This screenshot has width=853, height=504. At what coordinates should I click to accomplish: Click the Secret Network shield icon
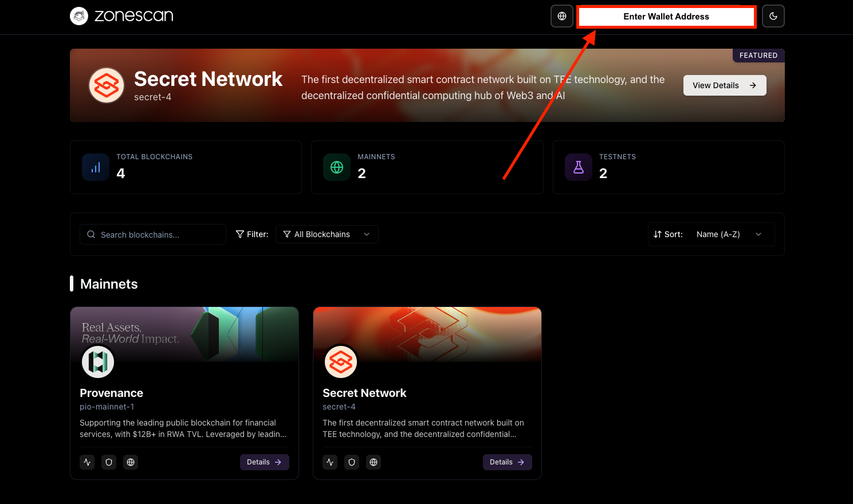pyautogui.click(x=352, y=462)
